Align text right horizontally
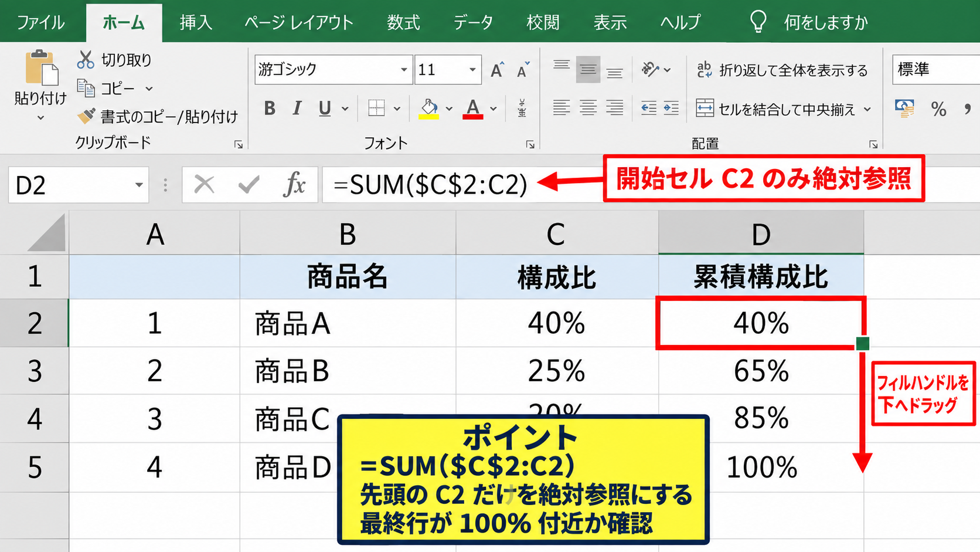This screenshot has width=980, height=552. point(615,108)
